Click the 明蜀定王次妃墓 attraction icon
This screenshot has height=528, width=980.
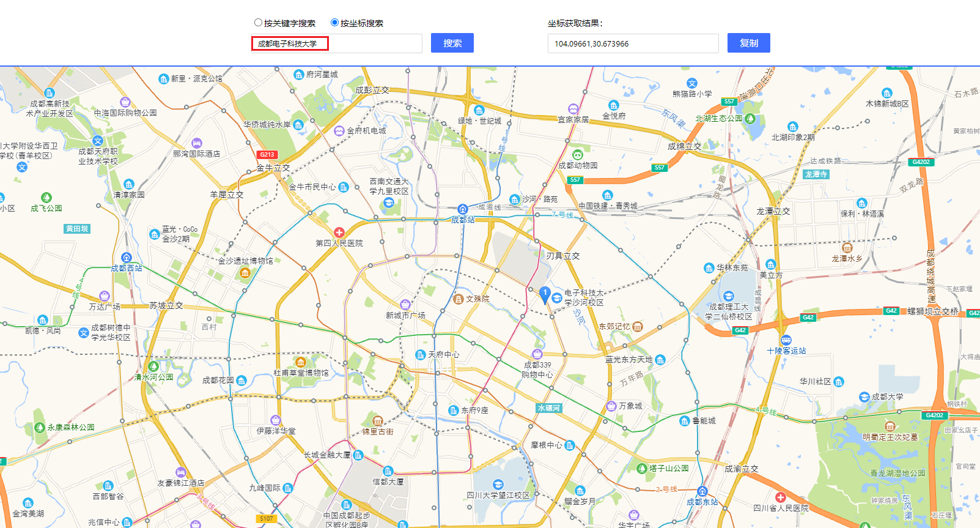(890, 426)
